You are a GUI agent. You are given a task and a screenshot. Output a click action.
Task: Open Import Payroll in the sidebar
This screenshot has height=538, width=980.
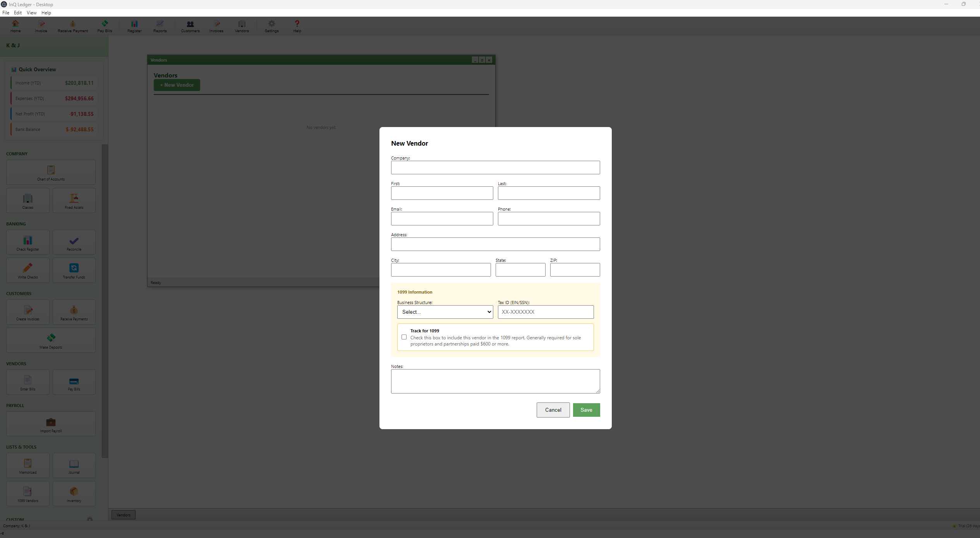click(x=51, y=424)
